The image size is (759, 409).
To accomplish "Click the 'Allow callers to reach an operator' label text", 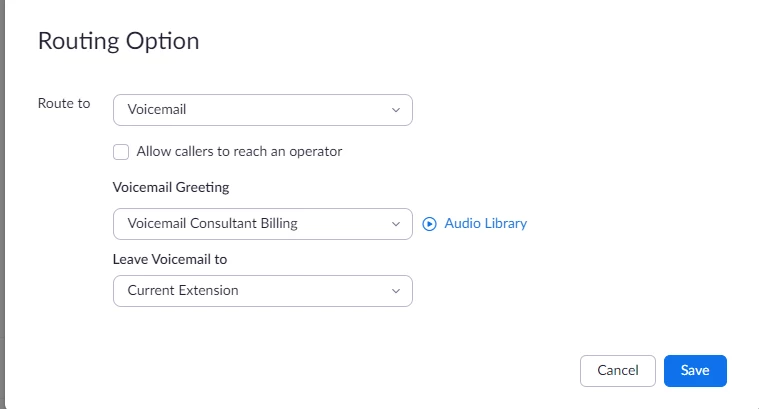I will click(239, 151).
